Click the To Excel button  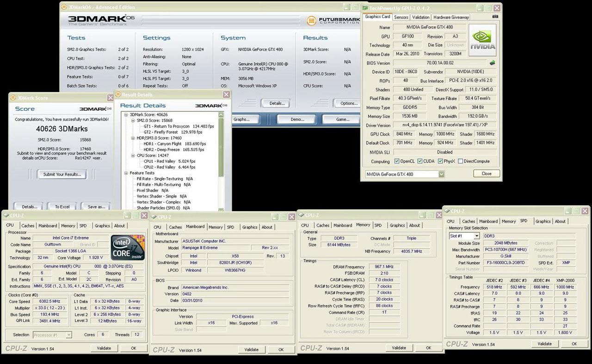click(x=62, y=206)
